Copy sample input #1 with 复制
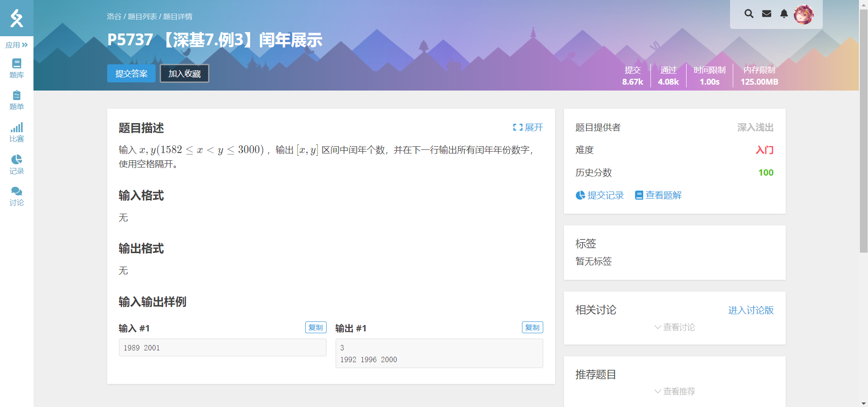 pos(316,327)
